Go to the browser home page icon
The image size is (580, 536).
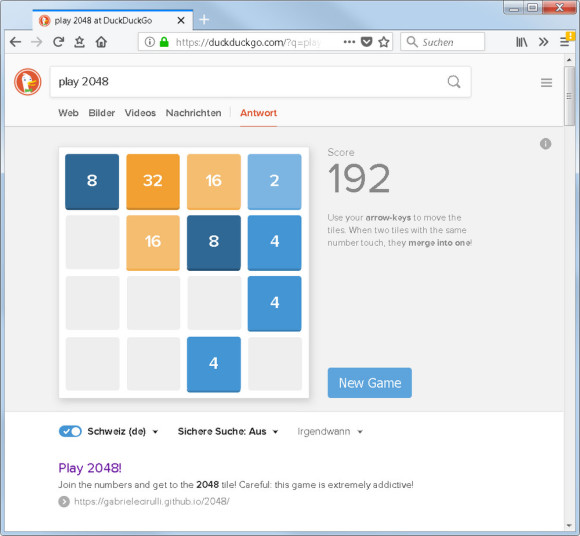[101, 42]
